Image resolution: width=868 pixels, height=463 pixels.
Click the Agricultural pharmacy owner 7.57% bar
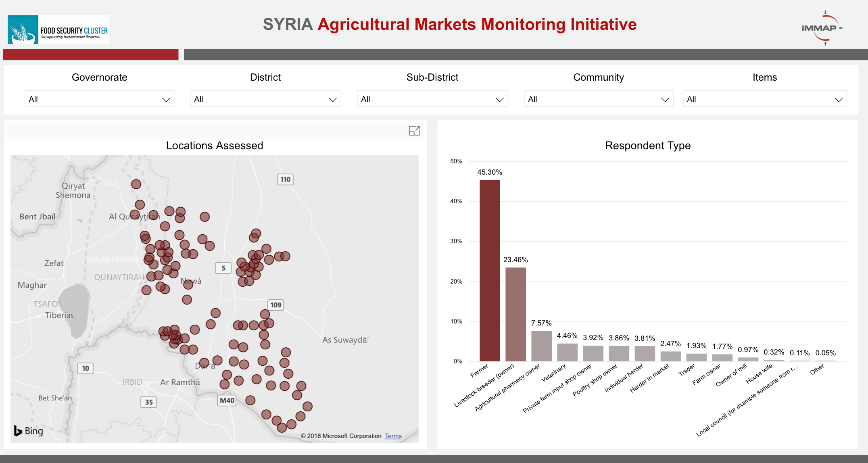click(541, 346)
